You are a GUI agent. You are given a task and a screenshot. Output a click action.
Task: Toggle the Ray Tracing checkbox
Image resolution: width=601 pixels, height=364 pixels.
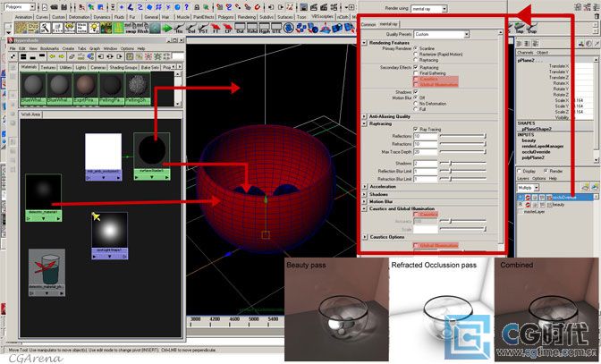pyautogui.click(x=416, y=129)
